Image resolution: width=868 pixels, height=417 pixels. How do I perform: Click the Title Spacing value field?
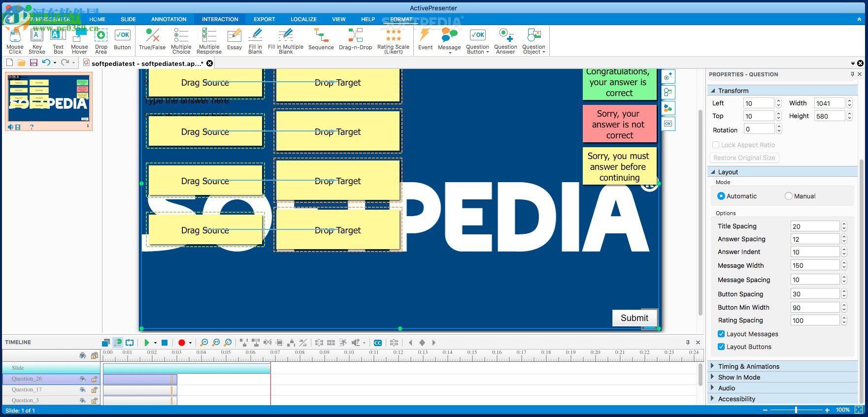815,226
